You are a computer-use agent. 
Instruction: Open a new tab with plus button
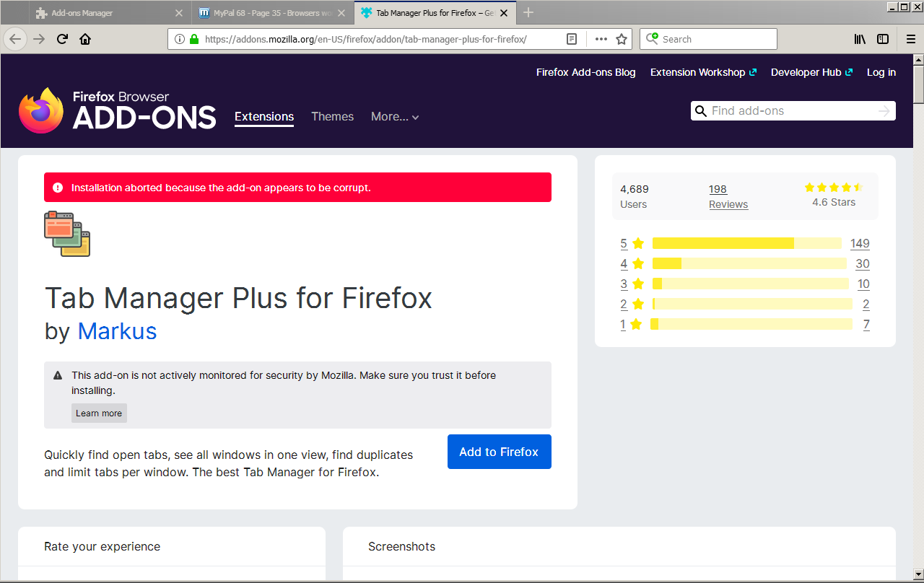point(528,12)
